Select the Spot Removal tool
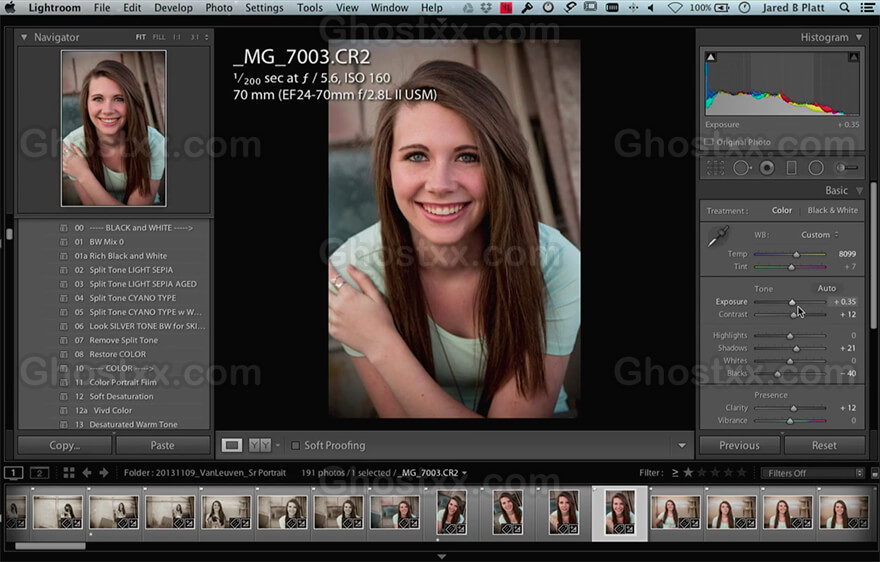The image size is (880, 562). [741, 168]
